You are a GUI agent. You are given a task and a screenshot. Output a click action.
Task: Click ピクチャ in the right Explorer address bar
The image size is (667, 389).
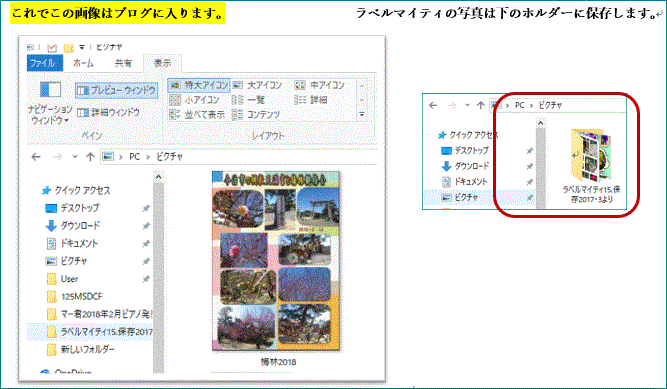tap(550, 105)
